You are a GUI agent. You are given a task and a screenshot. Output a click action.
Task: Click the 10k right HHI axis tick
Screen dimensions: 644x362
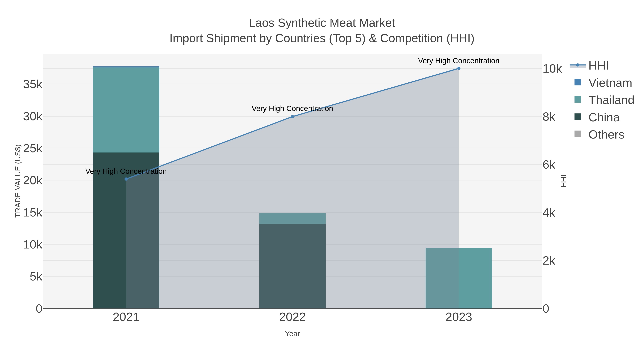[x=552, y=69]
